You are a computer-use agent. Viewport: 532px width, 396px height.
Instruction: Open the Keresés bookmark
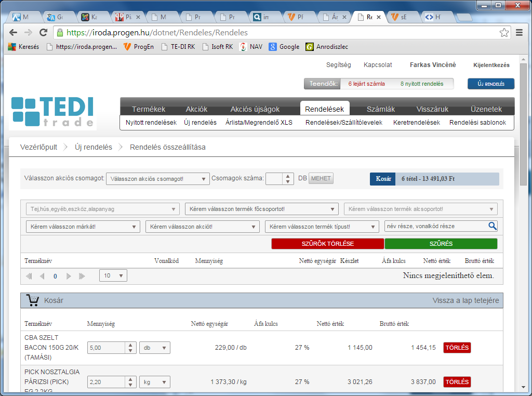[23, 47]
